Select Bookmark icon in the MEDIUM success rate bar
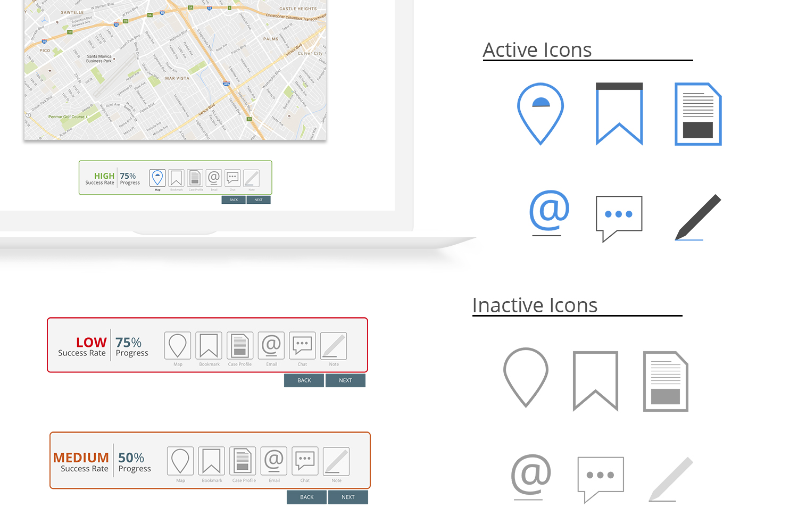 coord(211,461)
